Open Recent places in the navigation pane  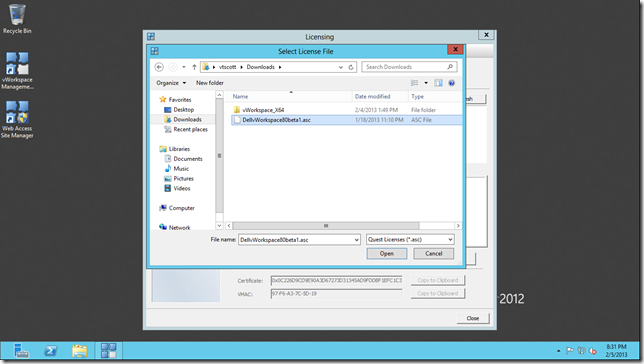pos(190,129)
